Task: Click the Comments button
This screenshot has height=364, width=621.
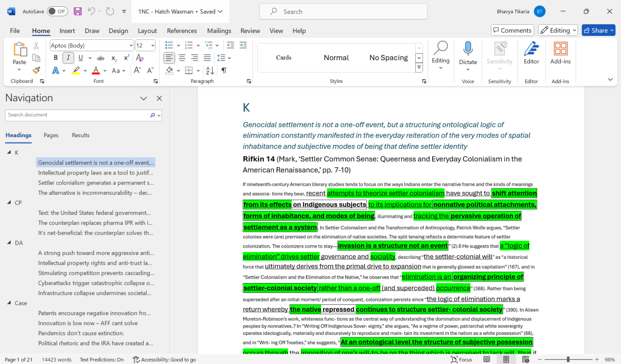Action: (x=512, y=30)
